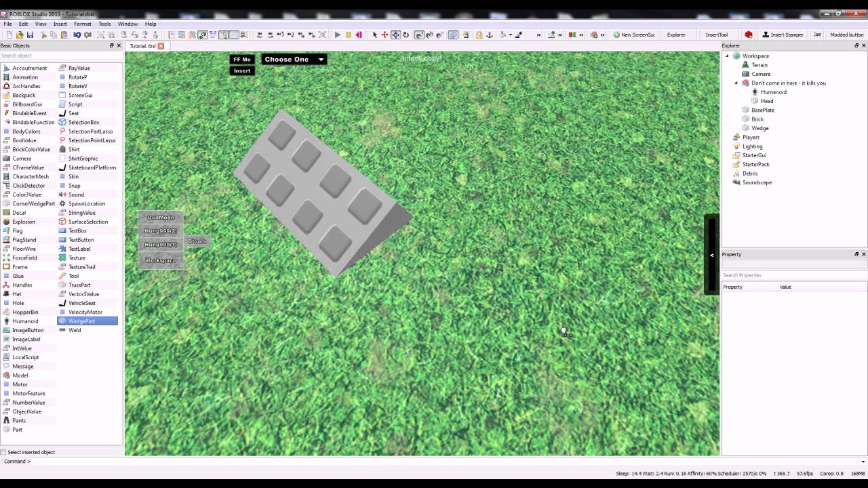The image size is (868, 488).
Task: Reset the simulation with pink rewind icon
Action: click(x=359, y=35)
